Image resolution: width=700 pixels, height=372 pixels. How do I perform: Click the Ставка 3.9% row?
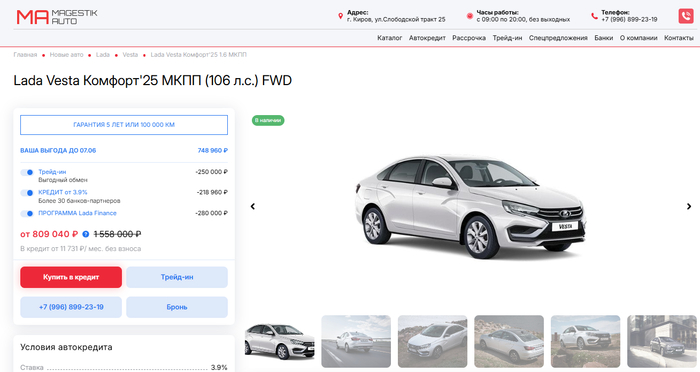[124, 368]
